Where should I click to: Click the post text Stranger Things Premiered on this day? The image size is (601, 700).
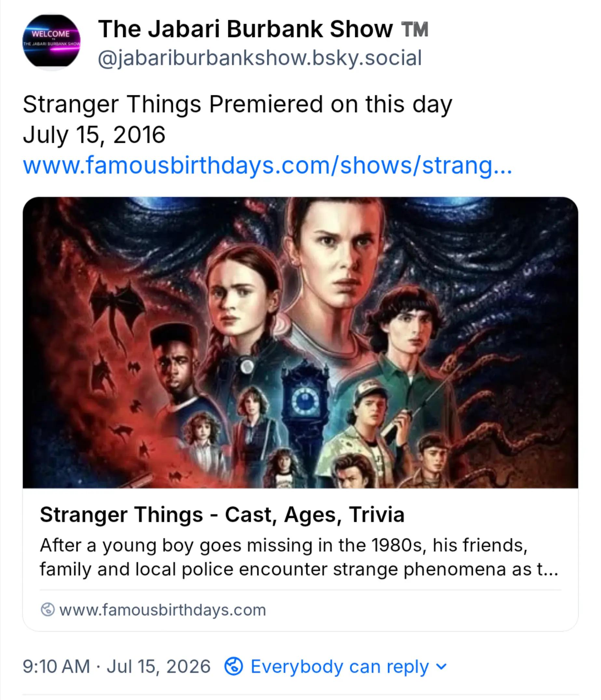237,104
